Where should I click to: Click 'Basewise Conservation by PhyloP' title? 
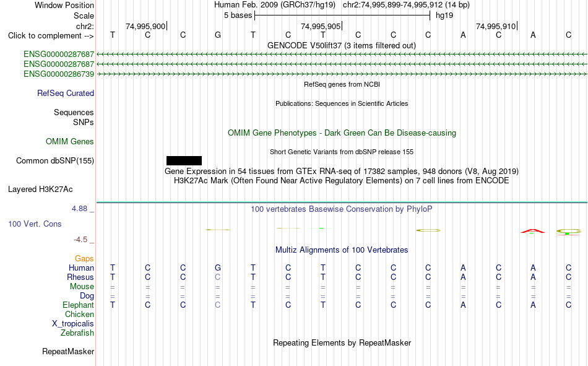pyautogui.click(x=342, y=209)
